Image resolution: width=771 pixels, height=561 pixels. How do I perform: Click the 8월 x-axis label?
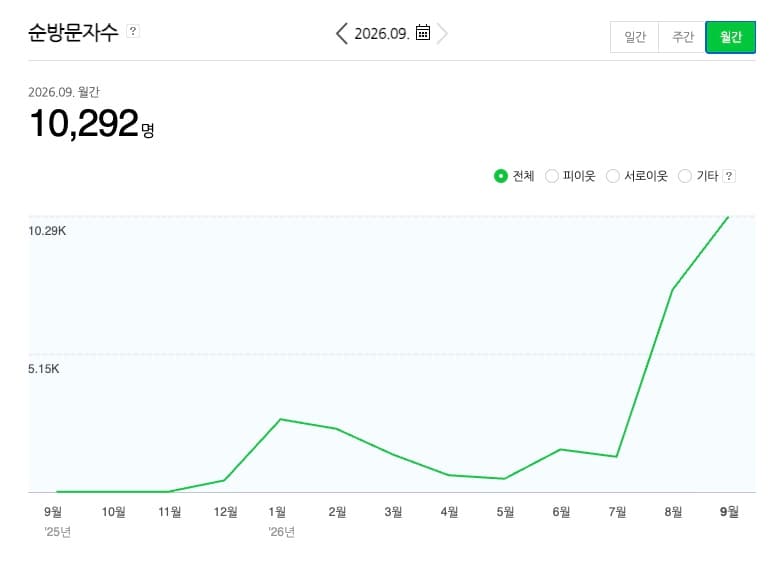tap(674, 512)
